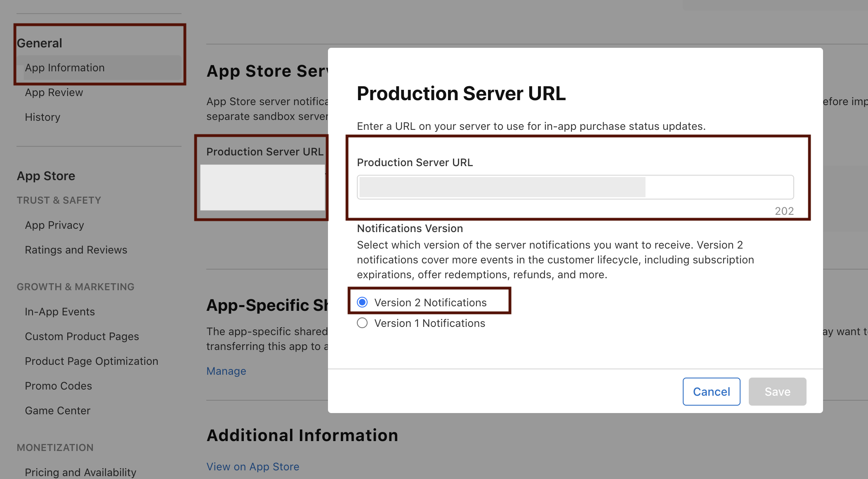Viewport: 868px width, 479px height.
Task: Open Pricing and Availability
Action: tap(80, 472)
